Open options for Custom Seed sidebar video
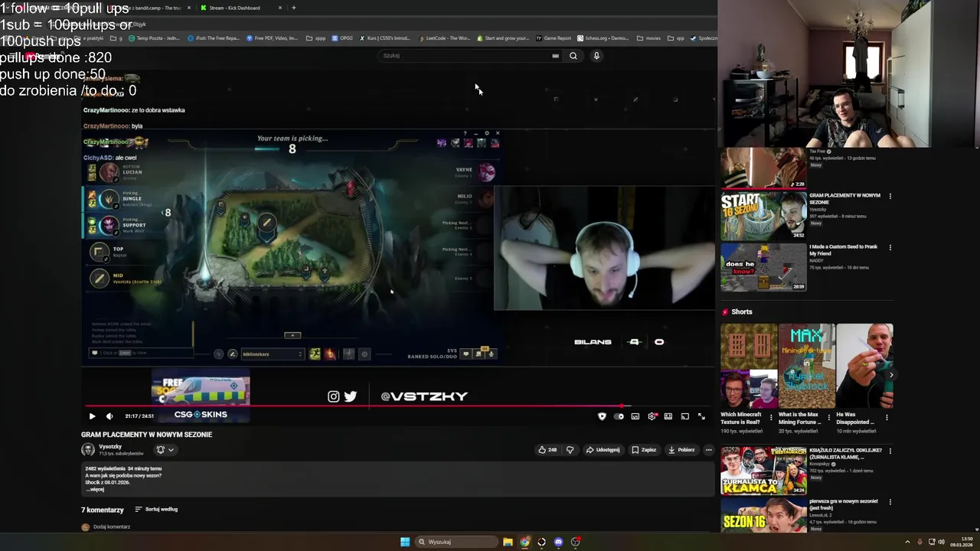The width and height of the screenshot is (980, 551). click(x=890, y=247)
